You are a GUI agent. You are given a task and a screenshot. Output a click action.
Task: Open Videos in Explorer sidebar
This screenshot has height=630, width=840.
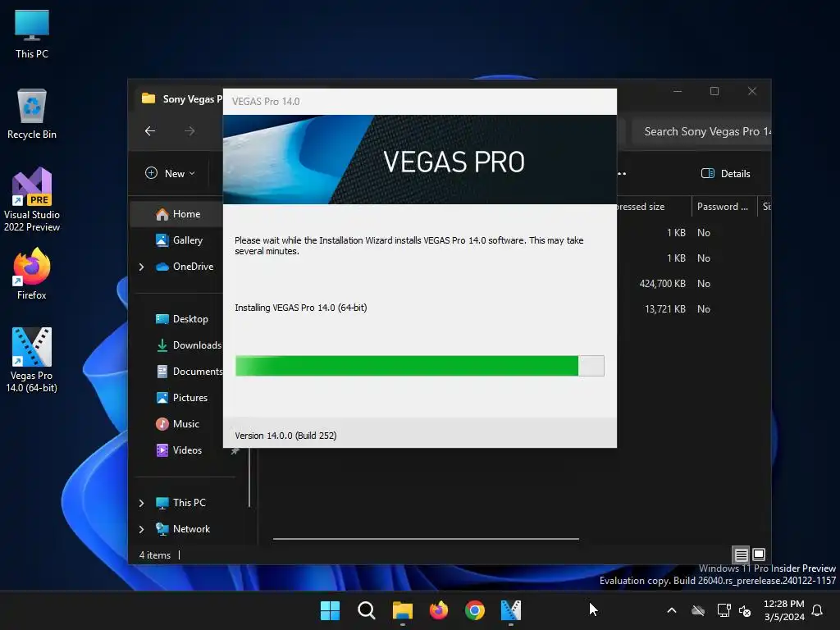[177, 450]
